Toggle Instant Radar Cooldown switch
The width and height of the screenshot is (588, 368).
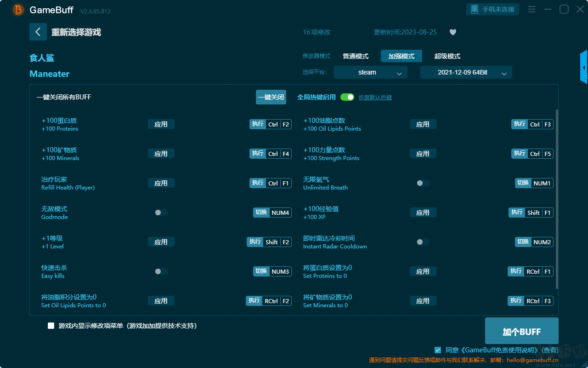click(x=423, y=242)
